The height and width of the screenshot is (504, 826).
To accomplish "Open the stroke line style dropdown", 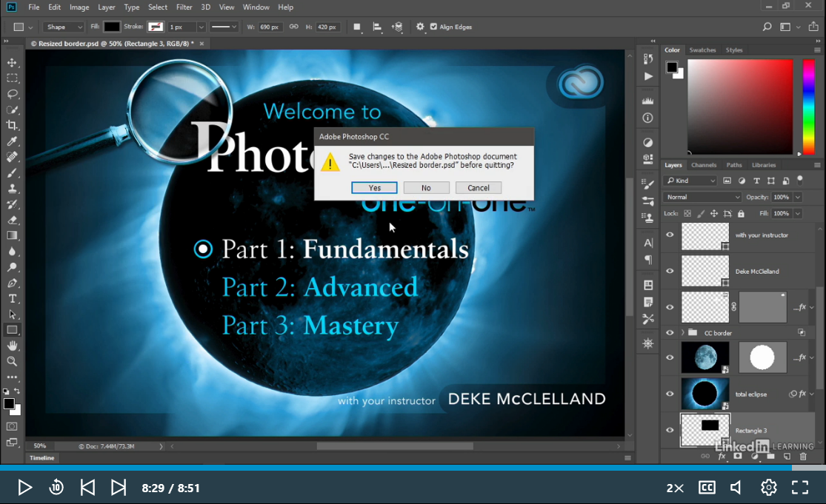I will (224, 27).
